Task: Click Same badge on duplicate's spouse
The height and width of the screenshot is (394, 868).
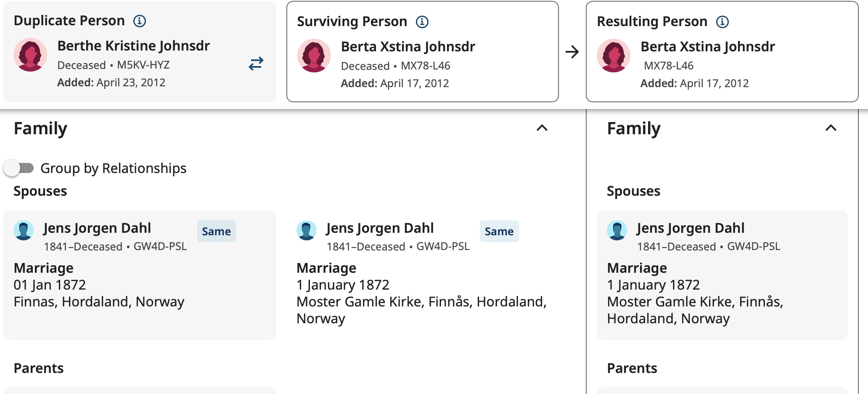Action: 216,231
